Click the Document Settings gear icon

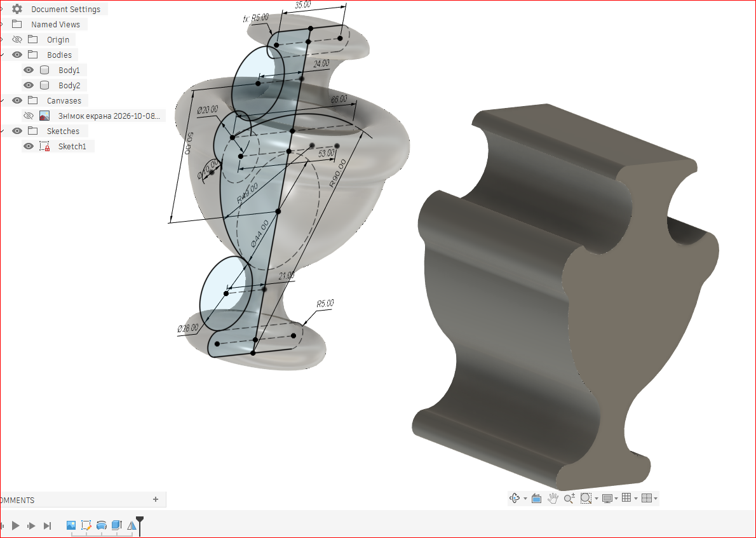point(17,9)
